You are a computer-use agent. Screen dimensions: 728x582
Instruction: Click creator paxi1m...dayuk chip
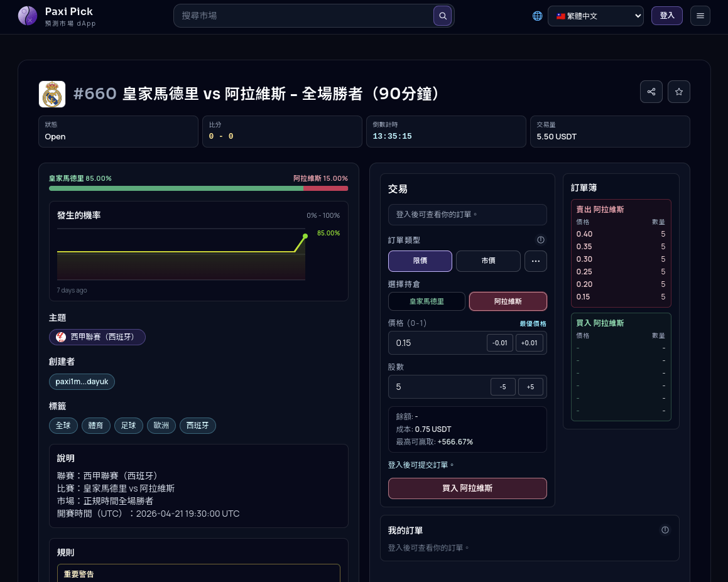tap(82, 382)
